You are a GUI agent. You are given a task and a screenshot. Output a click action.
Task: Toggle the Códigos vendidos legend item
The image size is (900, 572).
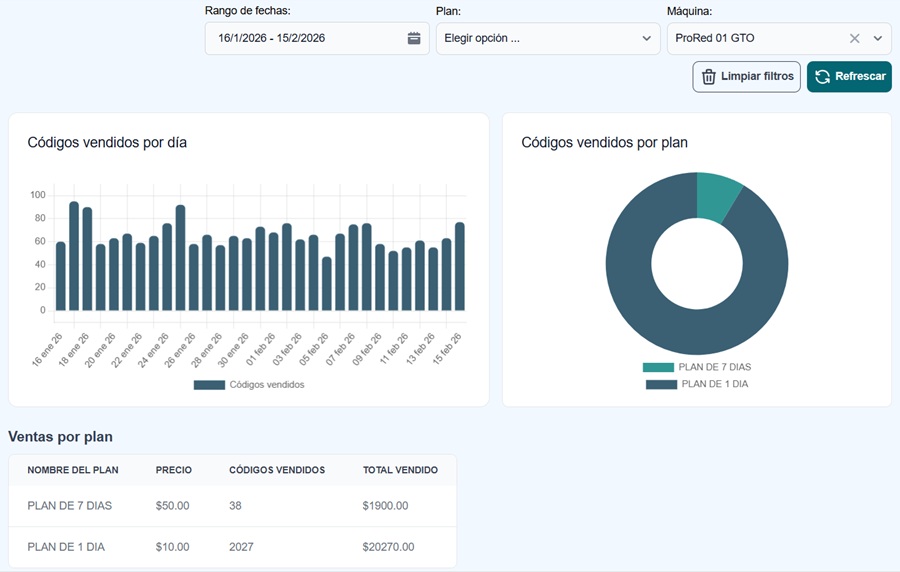pos(249,385)
